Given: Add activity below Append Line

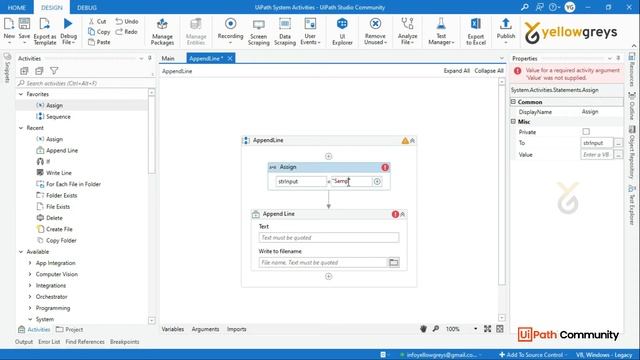Looking at the screenshot, I should coord(329,277).
